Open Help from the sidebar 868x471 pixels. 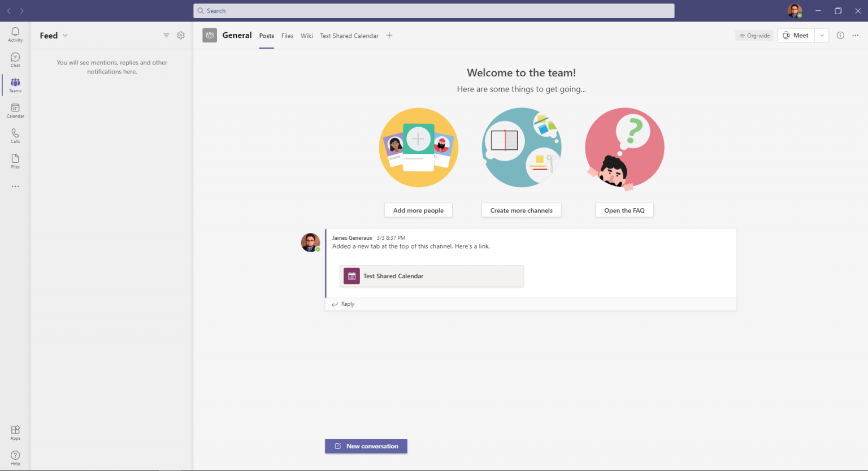[15, 458]
